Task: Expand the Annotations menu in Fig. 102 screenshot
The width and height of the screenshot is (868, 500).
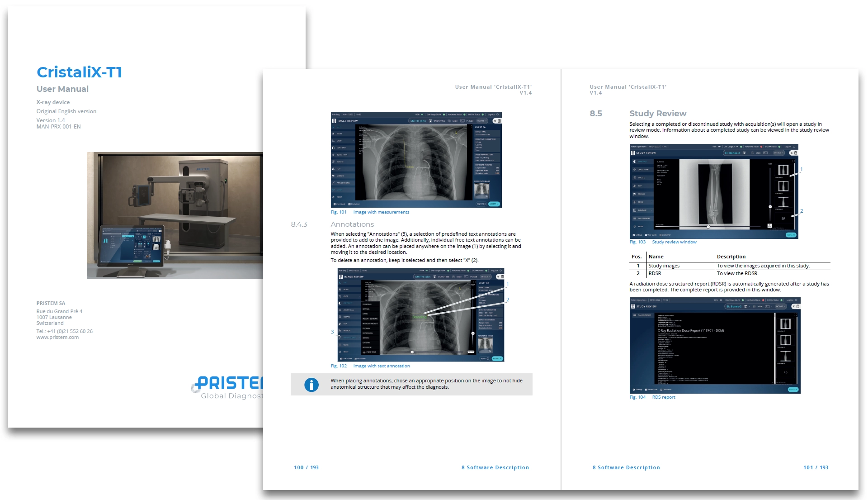Action: [x=349, y=338]
